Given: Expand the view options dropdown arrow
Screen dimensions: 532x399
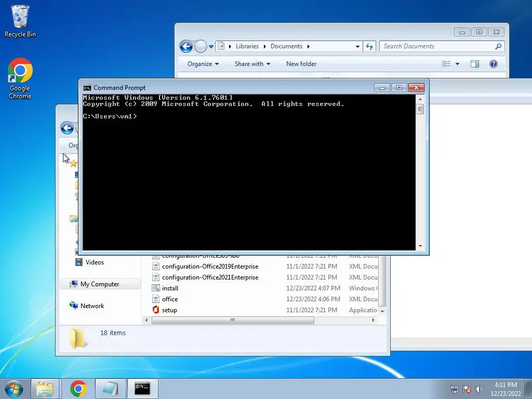Looking at the screenshot, I should coord(457,64).
